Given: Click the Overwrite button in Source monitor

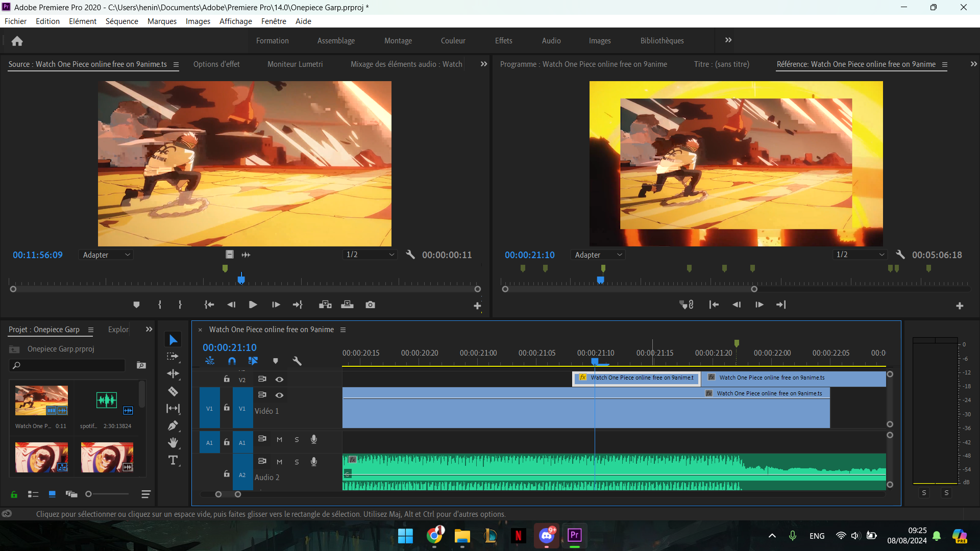Looking at the screenshot, I should (x=347, y=305).
